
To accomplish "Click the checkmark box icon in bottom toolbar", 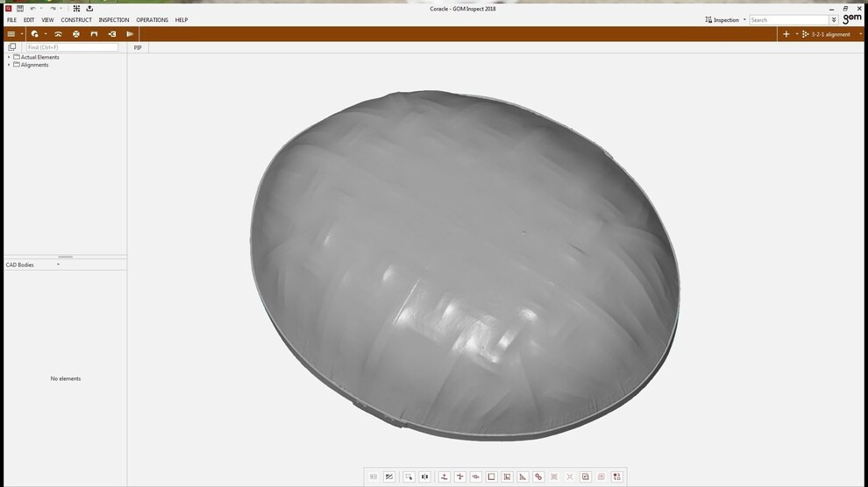I will (586, 476).
